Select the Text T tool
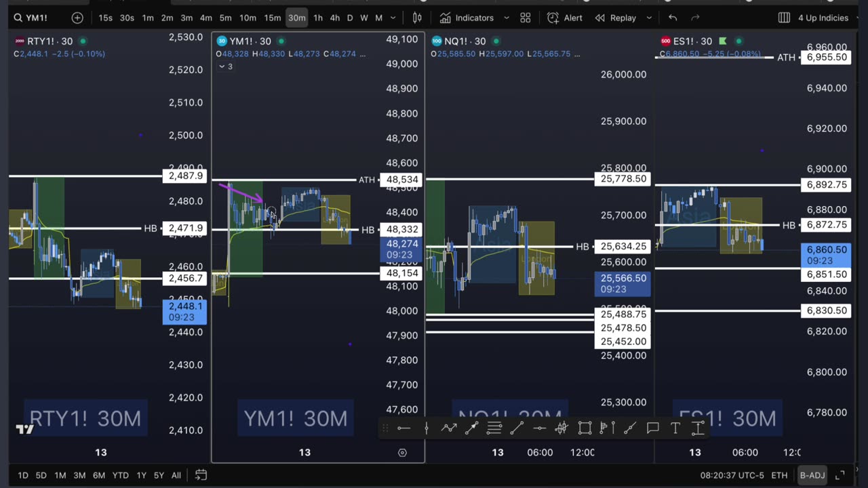The height and width of the screenshot is (488, 868). [x=675, y=428]
